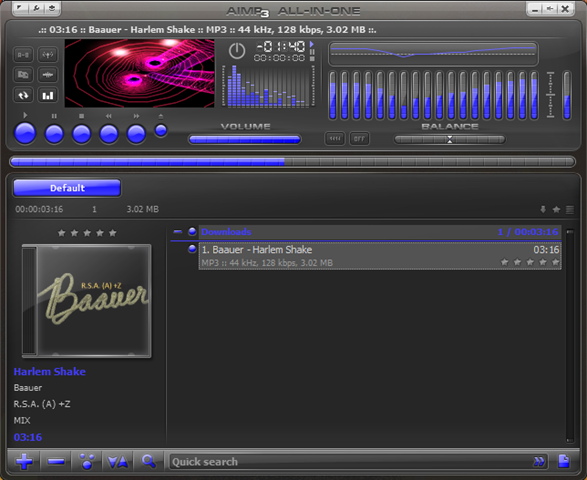Click the playlist vertical scrollbar

(x=569, y=336)
